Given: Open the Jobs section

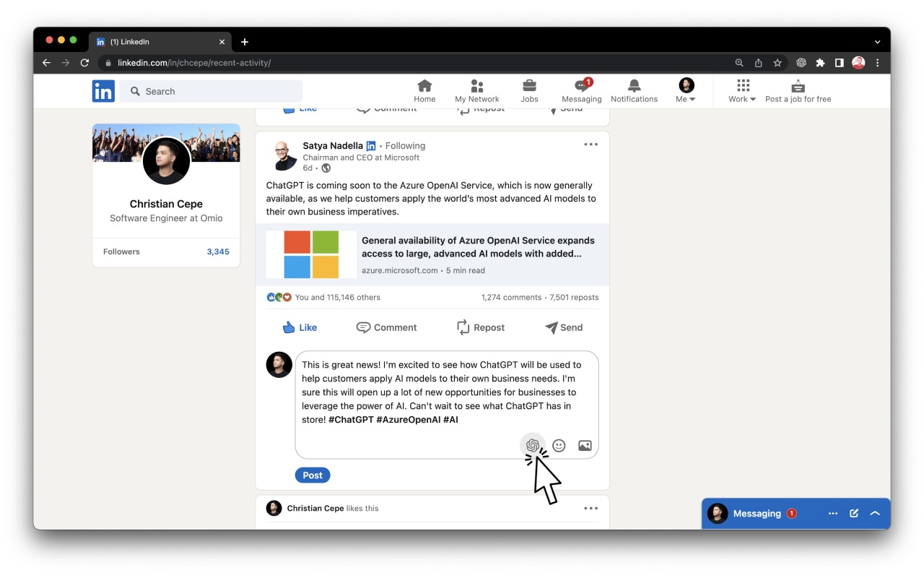Looking at the screenshot, I should click(x=529, y=91).
